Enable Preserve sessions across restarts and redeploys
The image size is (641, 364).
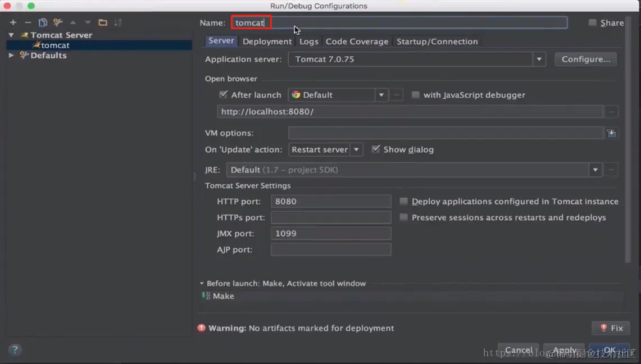tap(403, 217)
